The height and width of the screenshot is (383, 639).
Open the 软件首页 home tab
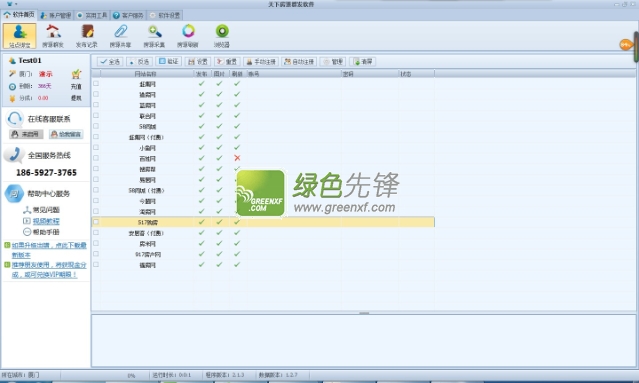pyautogui.click(x=19, y=15)
